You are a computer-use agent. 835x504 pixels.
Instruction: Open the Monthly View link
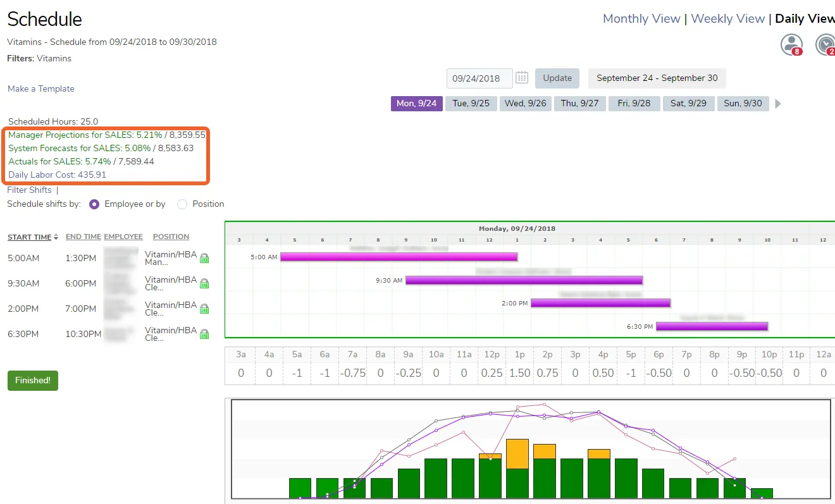click(641, 19)
